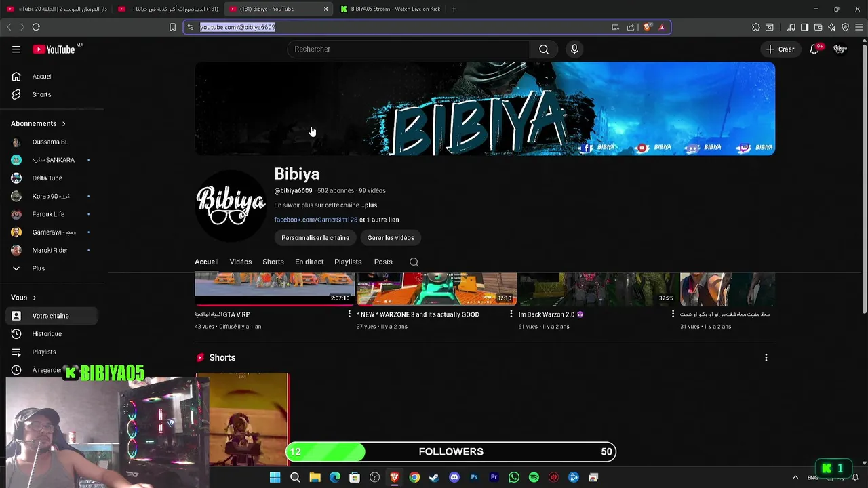
Task: Click the YouTube logo
Action: tap(54, 49)
